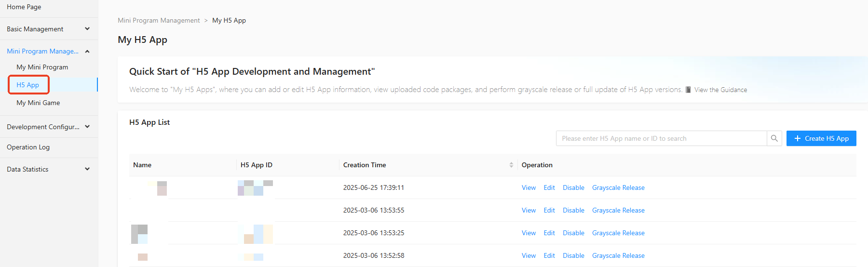Screen dimensions: 868x267
Task: Grayscale Release the 2025-03-06 13:52:58 app
Action: (618, 255)
